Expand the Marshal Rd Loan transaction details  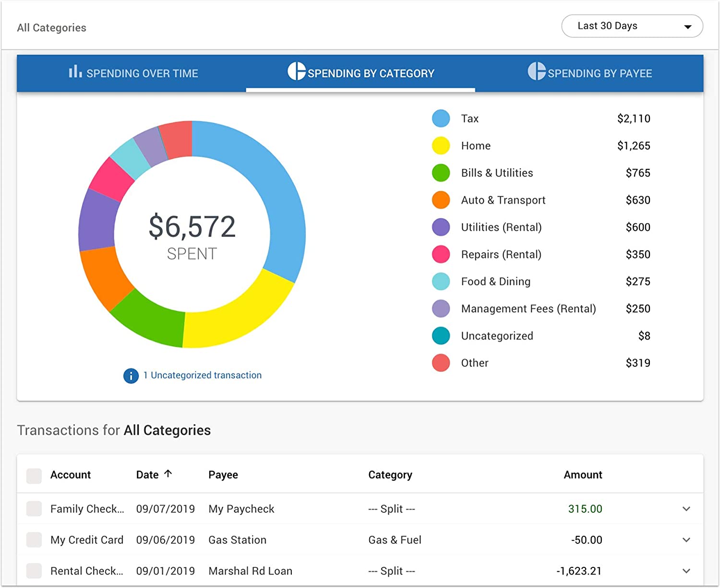[686, 571]
